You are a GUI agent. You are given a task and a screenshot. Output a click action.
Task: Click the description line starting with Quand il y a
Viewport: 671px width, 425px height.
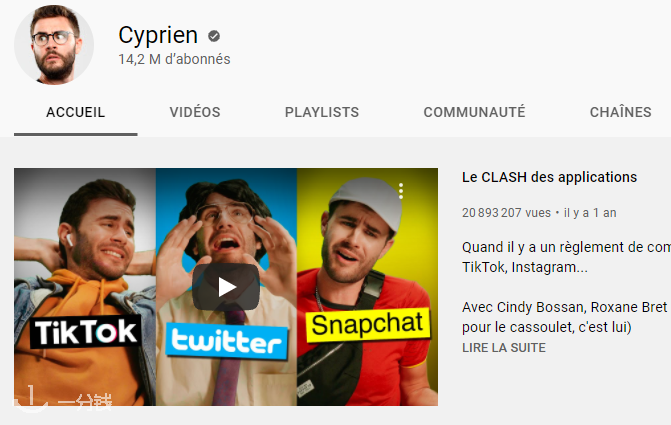coord(566,257)
